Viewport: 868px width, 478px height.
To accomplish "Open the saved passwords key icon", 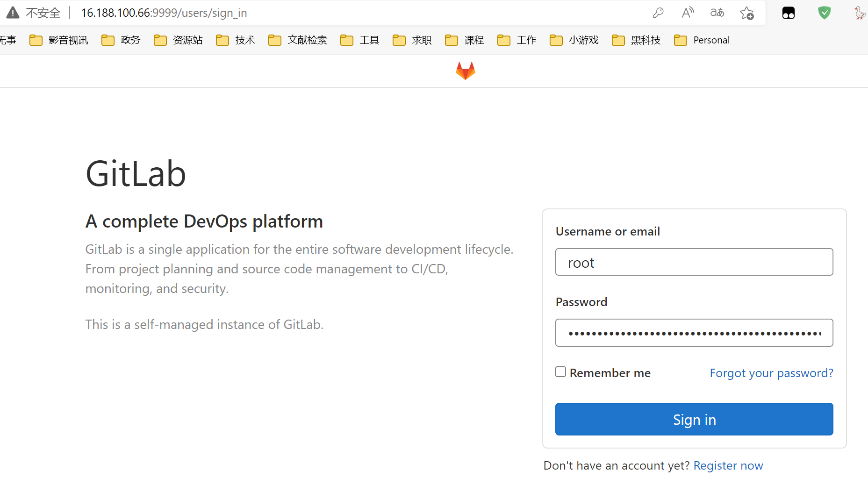I will click(658, 13).
